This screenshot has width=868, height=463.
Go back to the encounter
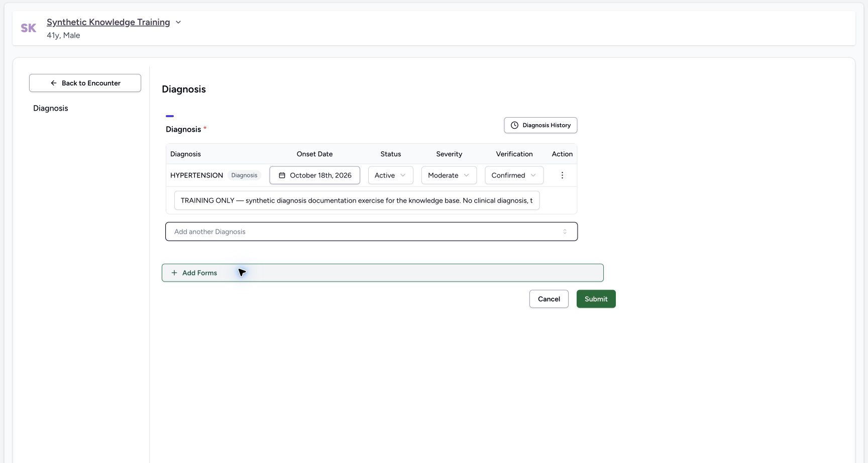tap(85, 83)
